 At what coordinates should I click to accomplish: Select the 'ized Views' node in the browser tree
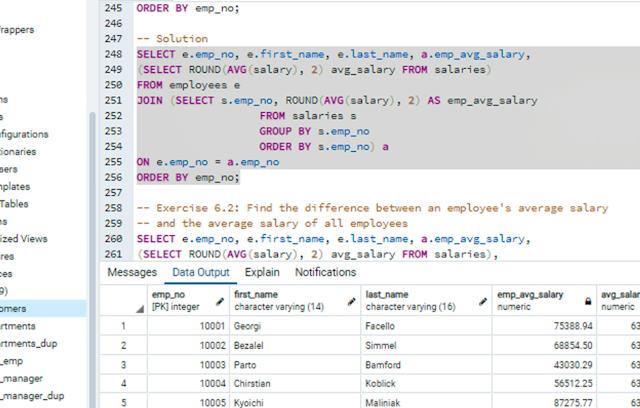(x=23, y=239)
